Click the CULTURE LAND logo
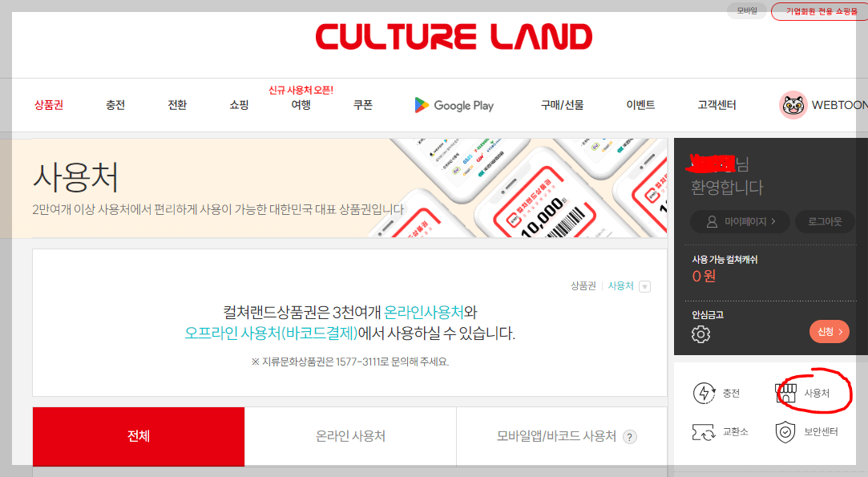The width and height of the screenshot is (868, 477). [454, 35]
